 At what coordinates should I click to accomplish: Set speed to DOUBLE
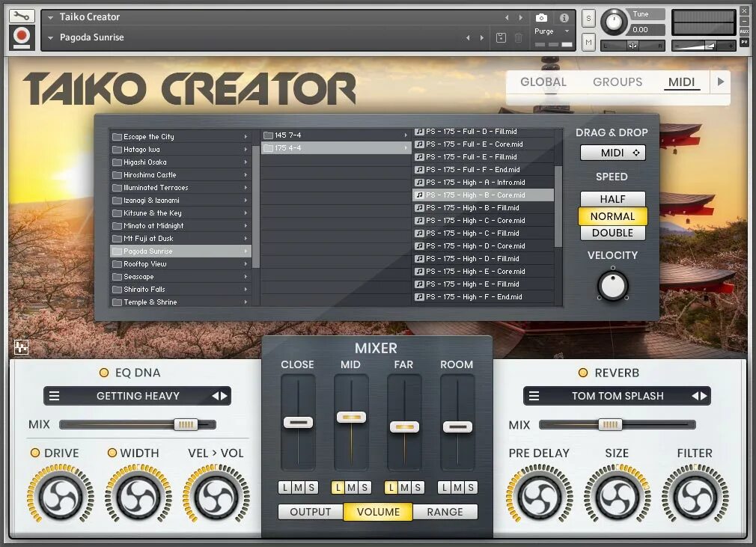pos(613,233)
